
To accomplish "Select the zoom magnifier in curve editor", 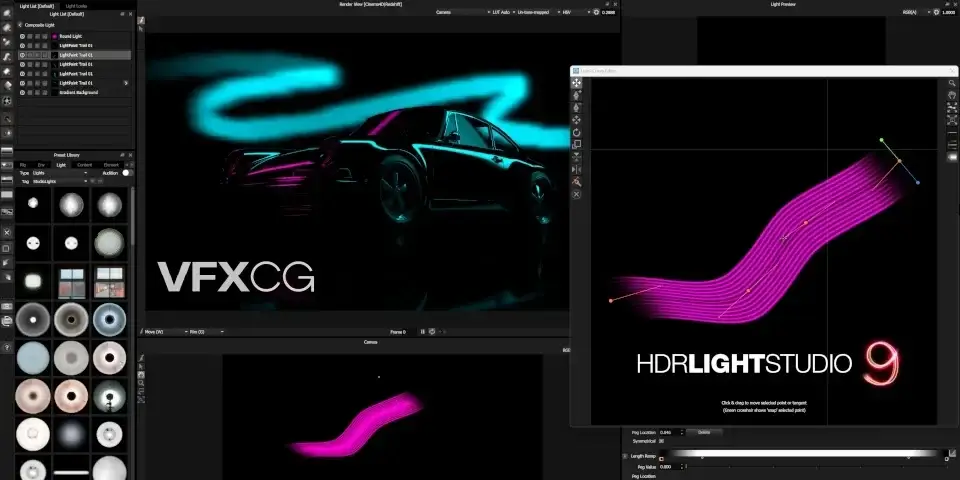I will coord(952,83).
